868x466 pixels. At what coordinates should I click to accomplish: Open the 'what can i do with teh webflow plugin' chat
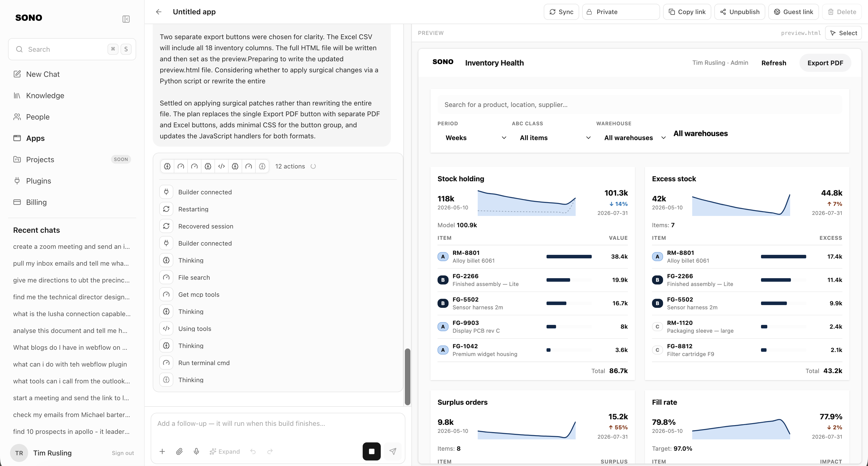pyautogui.click(x=70, y=364)
